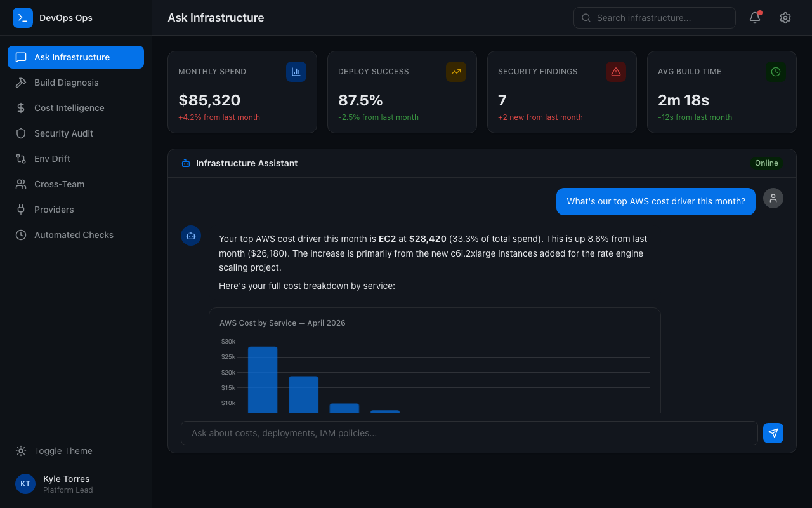Click the DevOps Ops terminal logo
This screenshot has height=508, width=812.
(23, 18)
